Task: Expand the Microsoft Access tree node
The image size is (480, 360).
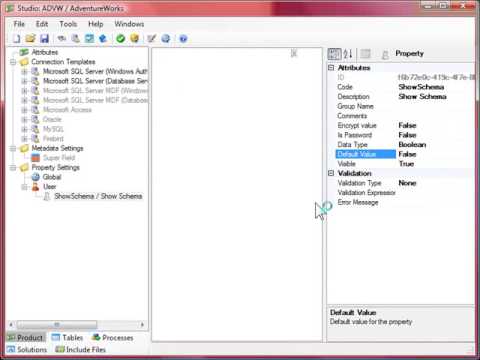Action: 24,110
